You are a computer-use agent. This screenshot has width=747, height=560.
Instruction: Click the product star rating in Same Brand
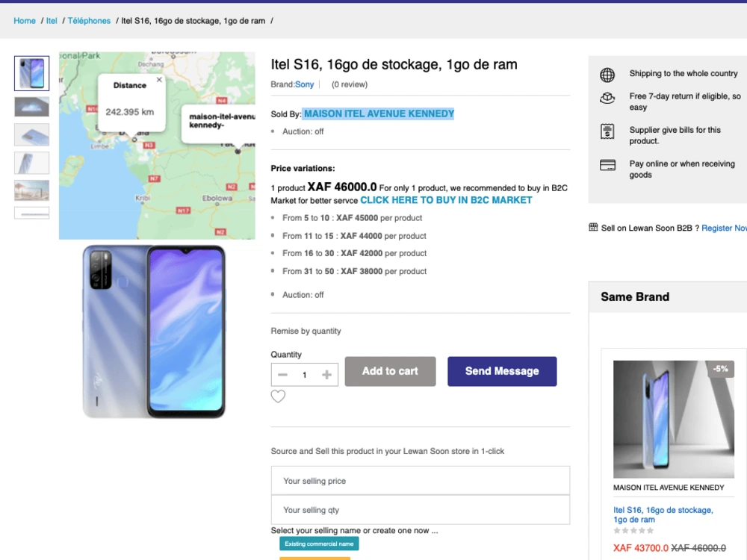633,530
